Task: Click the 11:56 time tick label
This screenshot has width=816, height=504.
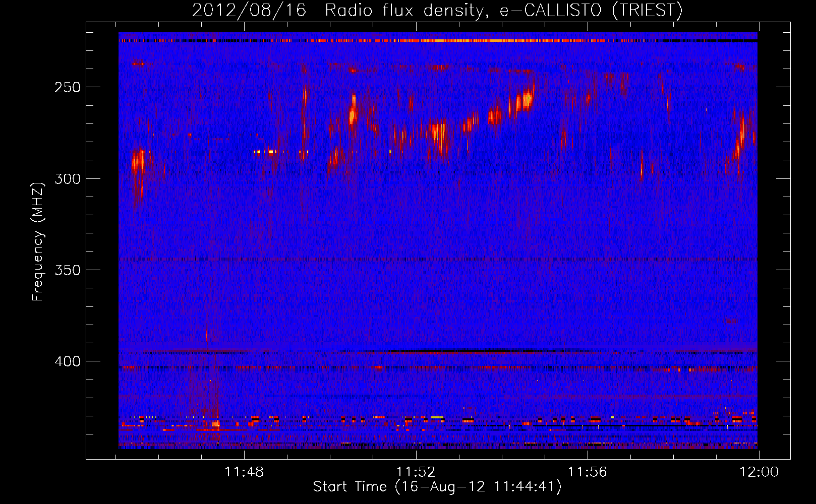Action: pyautogui.click(x=588, y=472)
